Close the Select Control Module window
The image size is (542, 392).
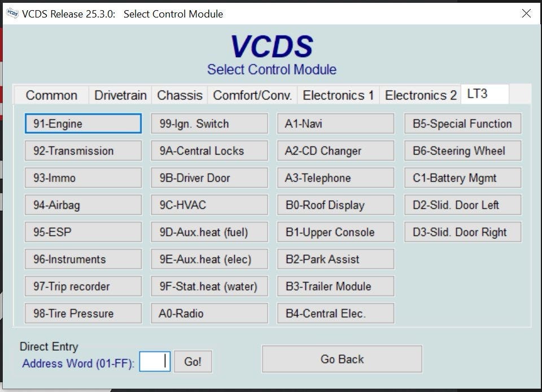pos(526,14)
